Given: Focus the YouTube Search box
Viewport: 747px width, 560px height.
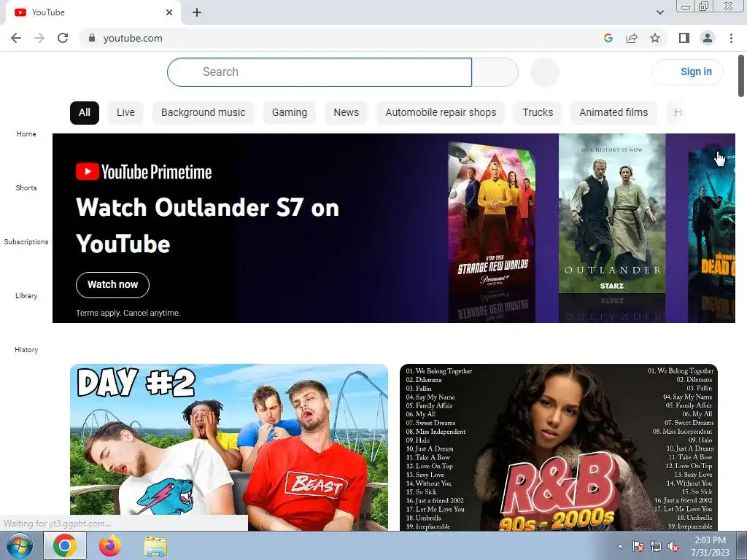Looking at the screenshot, I should [320, 72].
